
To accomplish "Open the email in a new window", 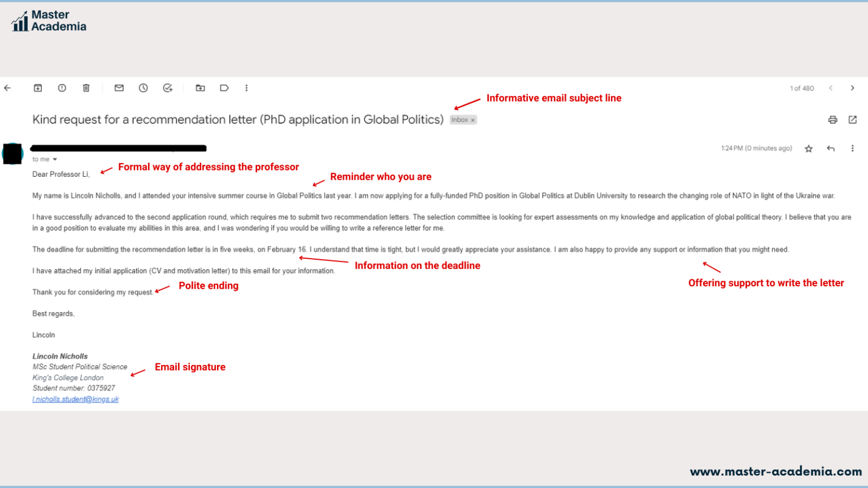I will pos(852,119).
